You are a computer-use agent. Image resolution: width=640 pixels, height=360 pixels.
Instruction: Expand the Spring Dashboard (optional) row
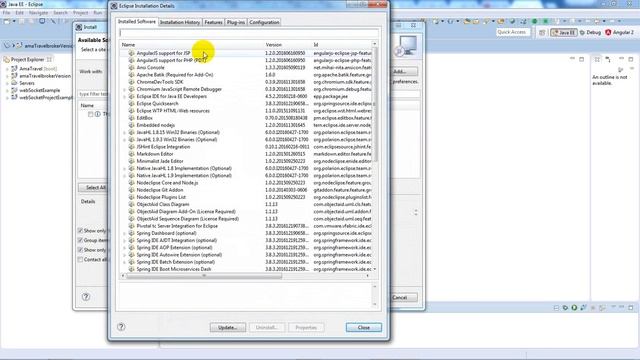tap(124, 233)
